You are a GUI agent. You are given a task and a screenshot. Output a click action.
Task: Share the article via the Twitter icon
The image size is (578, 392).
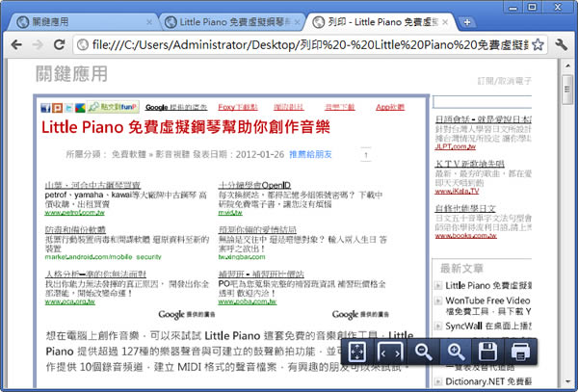[x=68, y=108]
